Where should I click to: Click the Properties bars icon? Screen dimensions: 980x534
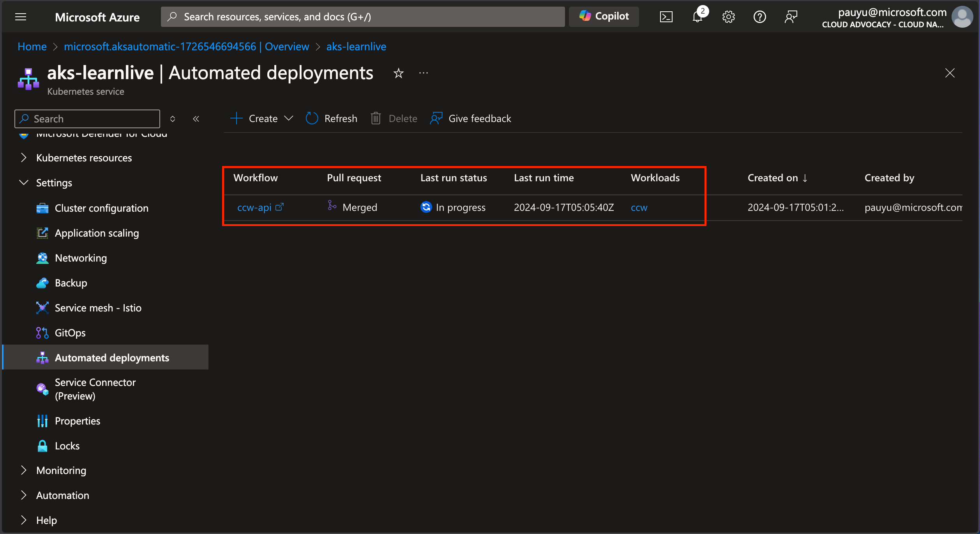tap(42, 421)
